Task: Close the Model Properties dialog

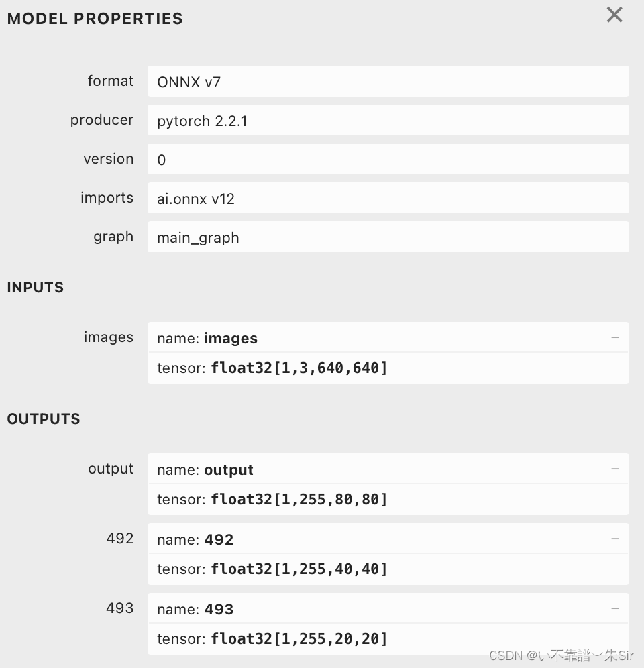Action: [x=614, y=15]
